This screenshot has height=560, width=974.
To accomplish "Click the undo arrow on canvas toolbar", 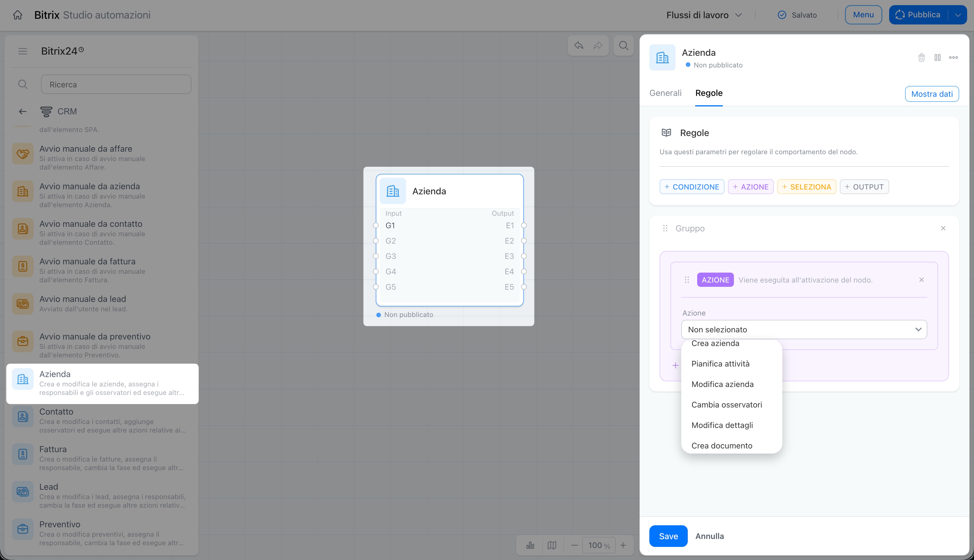I will coord(579,45).
